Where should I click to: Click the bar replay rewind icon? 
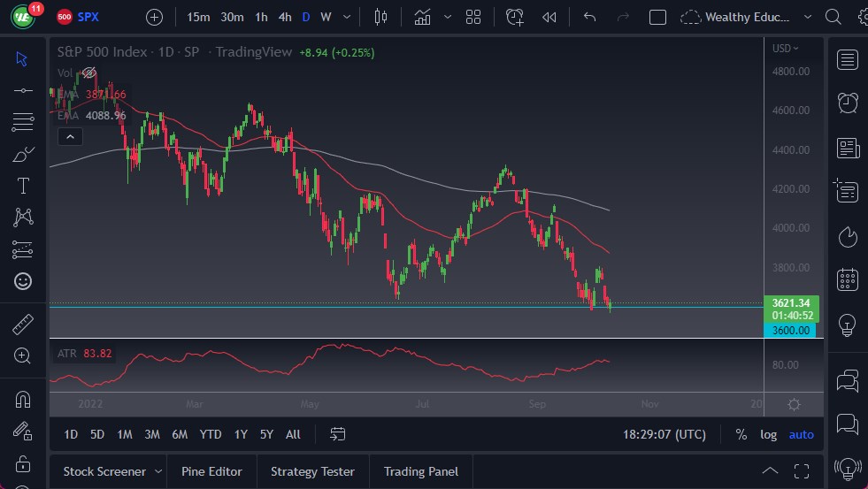tap(549, 17)
